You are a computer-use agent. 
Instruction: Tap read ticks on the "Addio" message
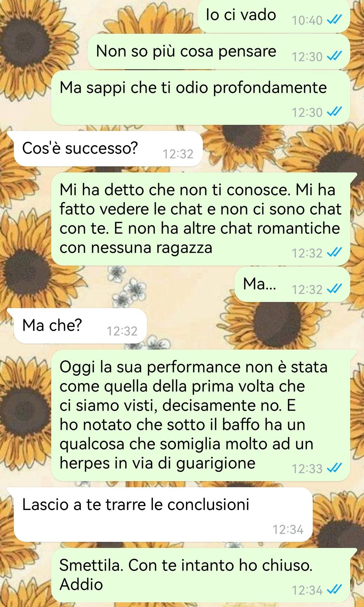click(335, 590)
